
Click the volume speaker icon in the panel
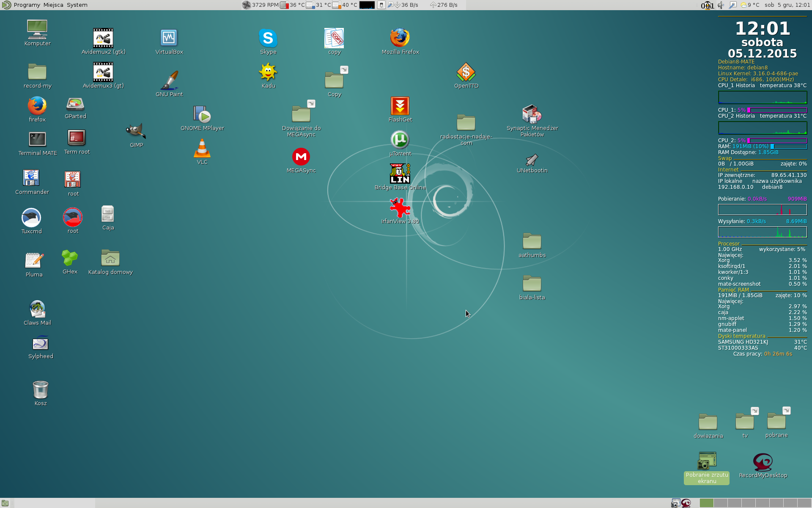[721, 5]
